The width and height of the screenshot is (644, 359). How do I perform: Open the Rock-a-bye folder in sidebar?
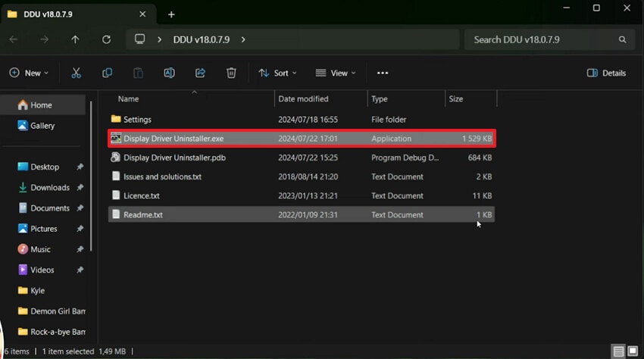[51, 332]
